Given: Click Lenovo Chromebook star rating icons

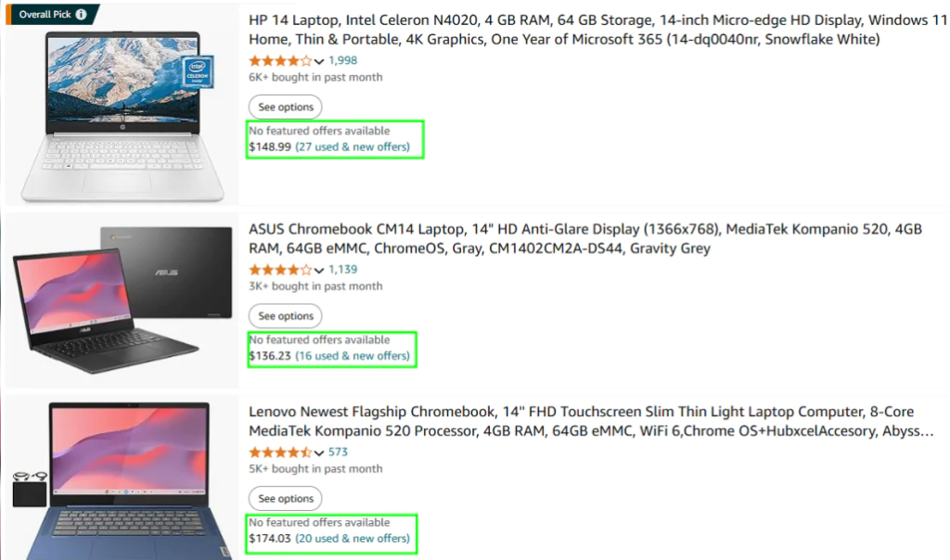Looking at the screenshot, I should click(x=280, y=453).
